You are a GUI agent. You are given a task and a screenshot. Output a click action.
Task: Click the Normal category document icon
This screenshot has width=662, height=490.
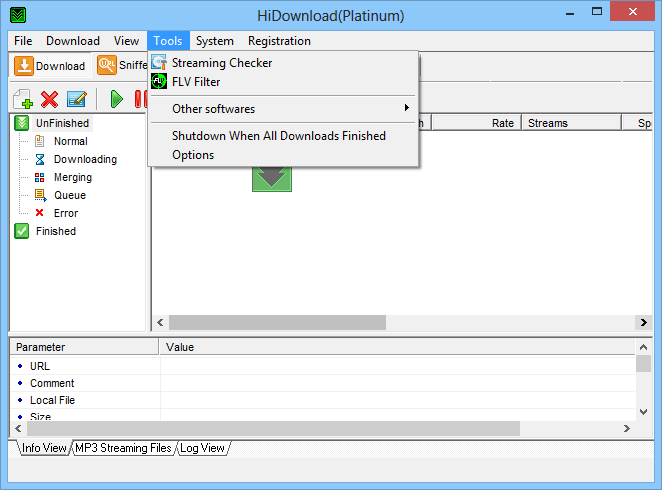(x=39, y=141)
